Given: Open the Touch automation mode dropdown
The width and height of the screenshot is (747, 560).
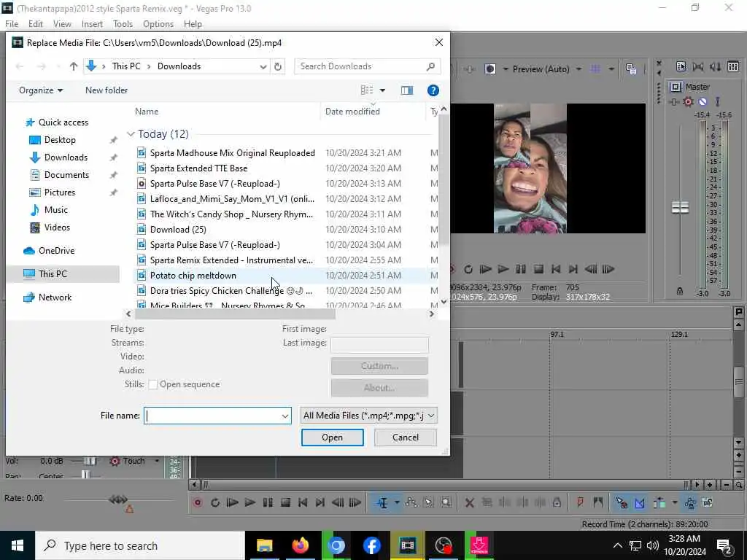Looking at the screenshot, I should [157, 461].
